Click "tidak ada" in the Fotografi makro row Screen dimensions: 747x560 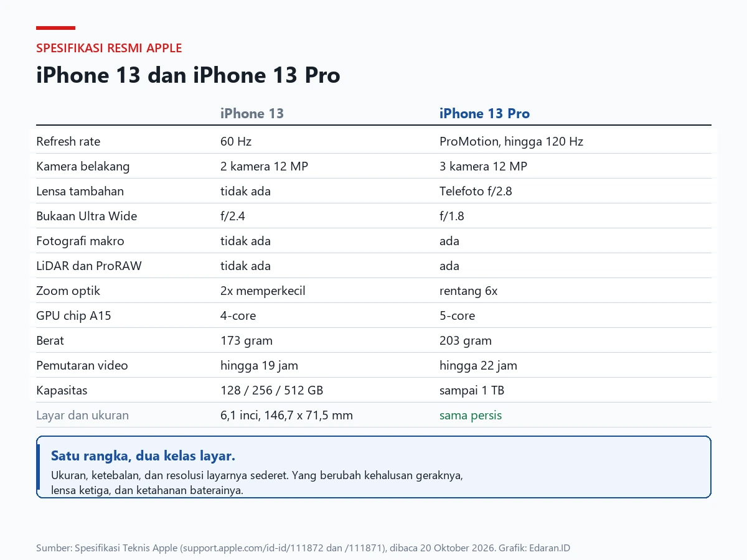245,241
